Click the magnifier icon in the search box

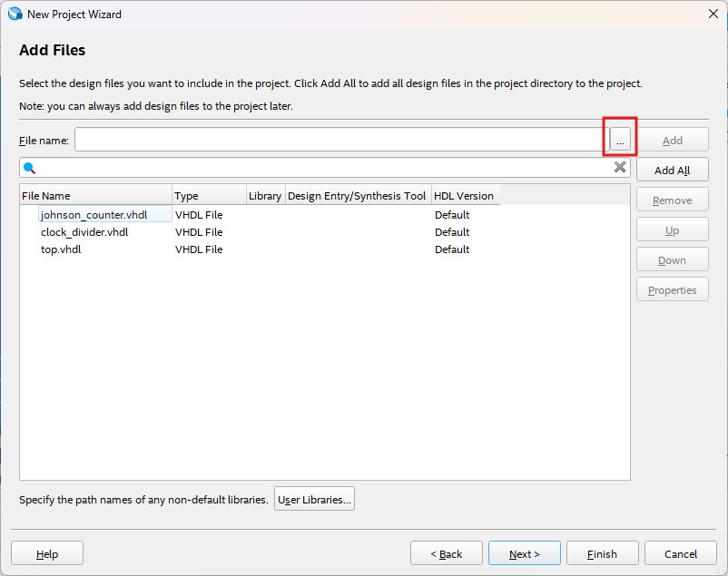pos(29,168)
